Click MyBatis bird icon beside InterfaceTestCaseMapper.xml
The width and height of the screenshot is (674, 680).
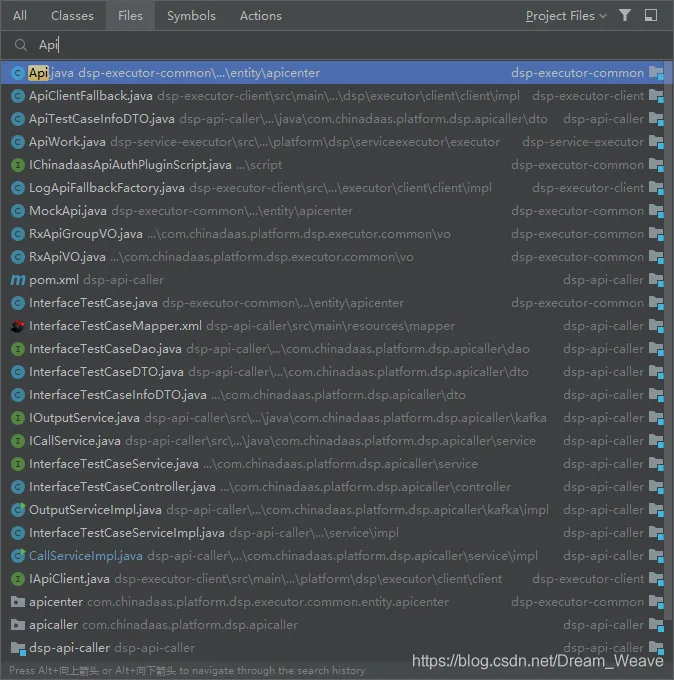[17, 326]
